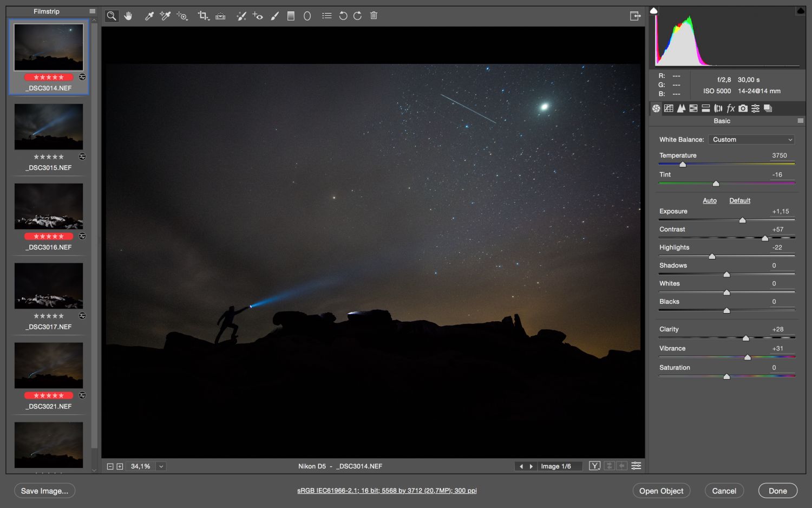Toggle shadow clipping warning in histogram

coord(654,11)
